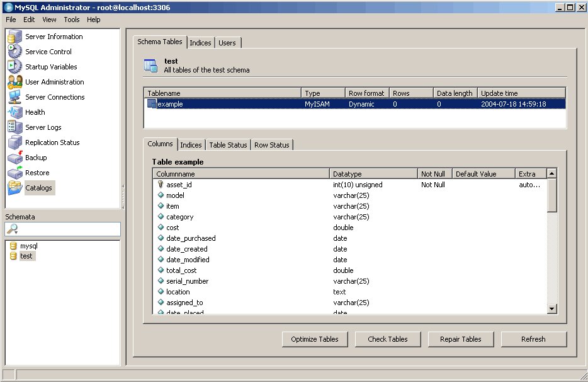Open the Row Status tab
Viewport: 588px width, 382px height.
272,145
